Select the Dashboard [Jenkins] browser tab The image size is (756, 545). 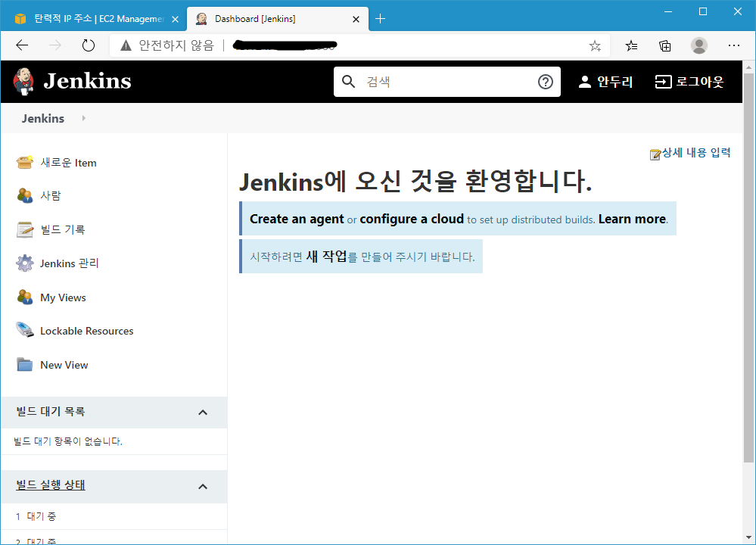point(277,19)
